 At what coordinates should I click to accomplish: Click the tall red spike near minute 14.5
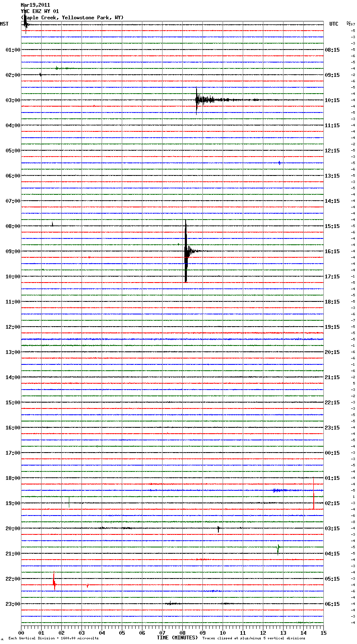pyautogui.click(x=313, y=493)
